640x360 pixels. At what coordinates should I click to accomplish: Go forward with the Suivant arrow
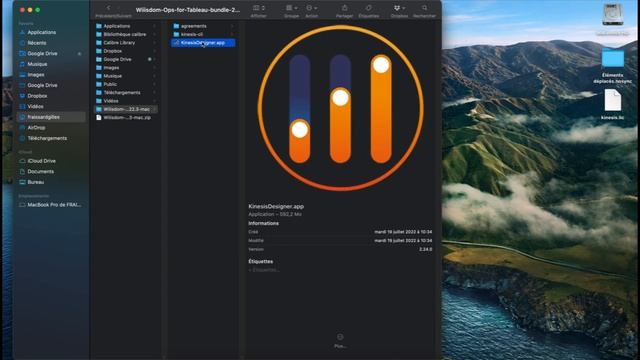[119, 8]
